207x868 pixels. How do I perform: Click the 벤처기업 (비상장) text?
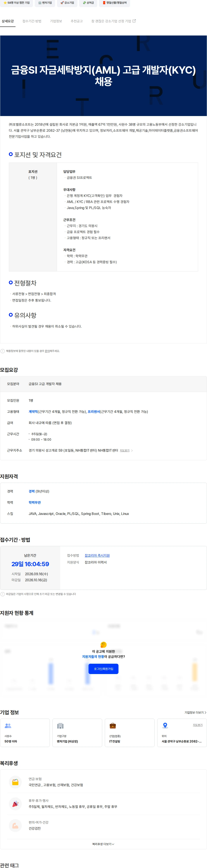click(67, 742)
